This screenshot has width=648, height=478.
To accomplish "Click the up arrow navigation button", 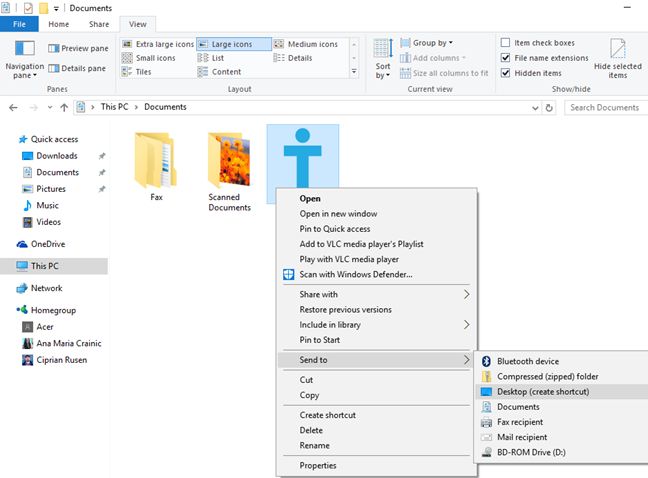I will pyautogui.click(x=64, y=107).
